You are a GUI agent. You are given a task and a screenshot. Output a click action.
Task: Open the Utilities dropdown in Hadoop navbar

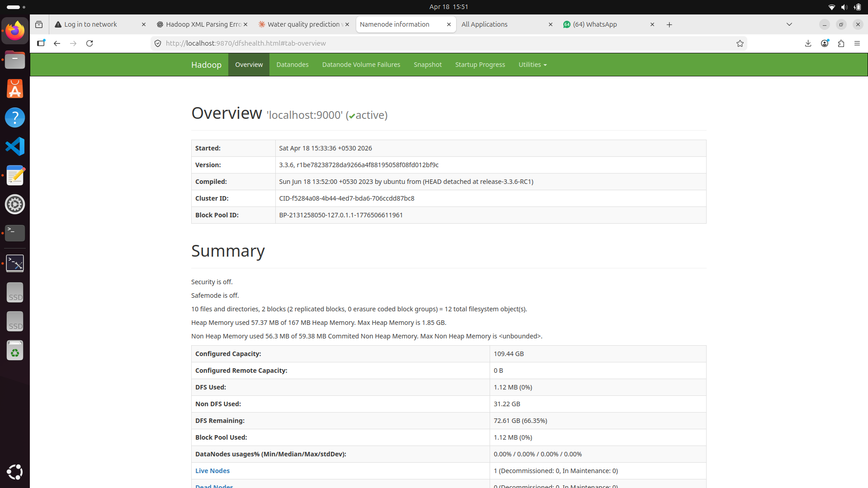click(533, 65)
